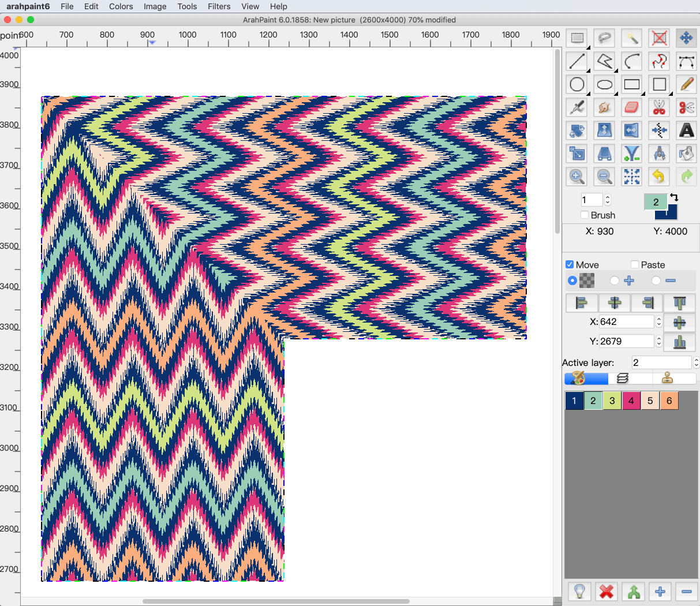
Task: Activate the move tool with four arrows
Action: (687, 39)
